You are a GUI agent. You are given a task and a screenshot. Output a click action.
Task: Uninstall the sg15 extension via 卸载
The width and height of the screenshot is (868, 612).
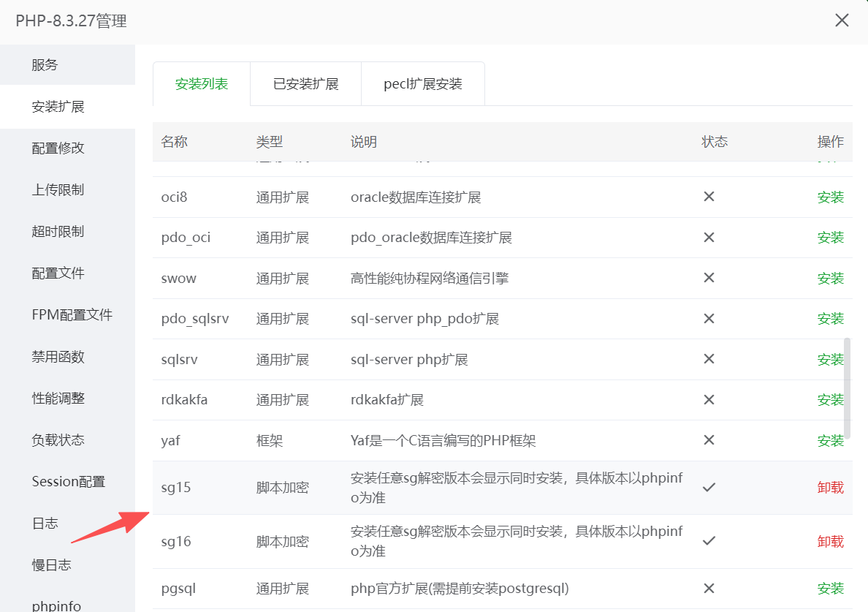(830, 487)
